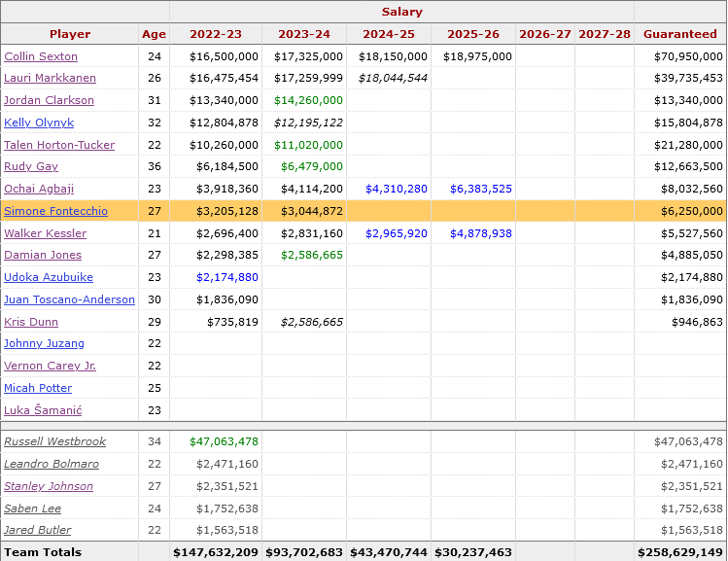
Task: Follow the Talen Horton-Tucker link
Action: coord(59,145)
